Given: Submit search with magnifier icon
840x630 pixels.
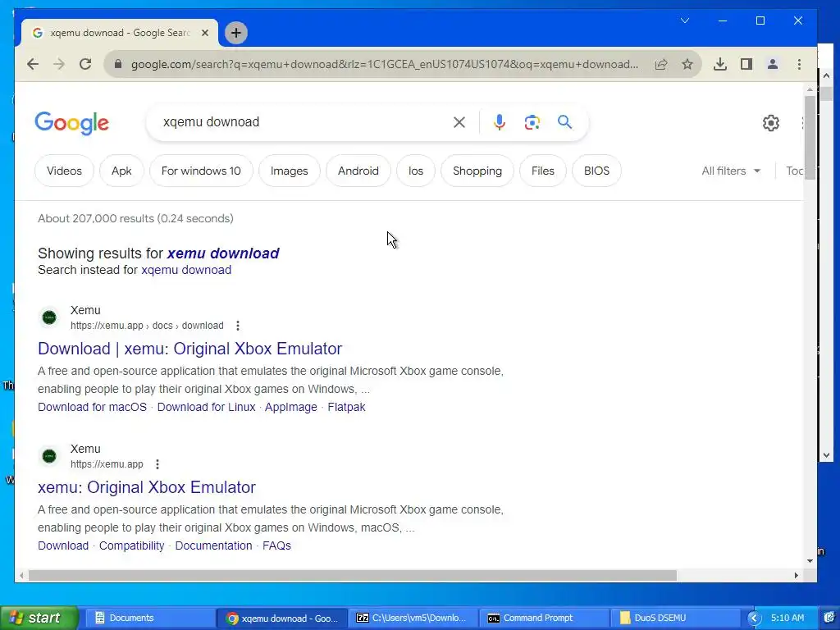Looking at the screenshot, I should 564,122.
